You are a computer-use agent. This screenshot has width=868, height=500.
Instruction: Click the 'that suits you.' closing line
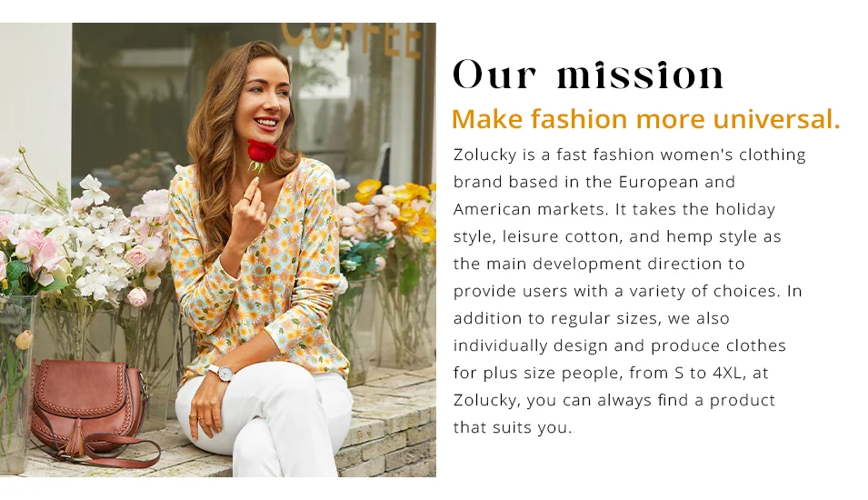point(513,427)
